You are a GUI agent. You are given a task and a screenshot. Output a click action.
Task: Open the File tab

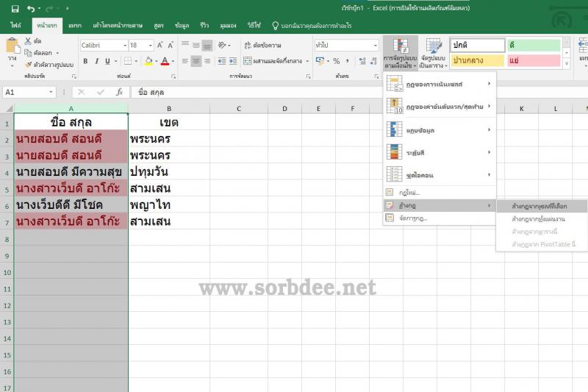(15, 26)
